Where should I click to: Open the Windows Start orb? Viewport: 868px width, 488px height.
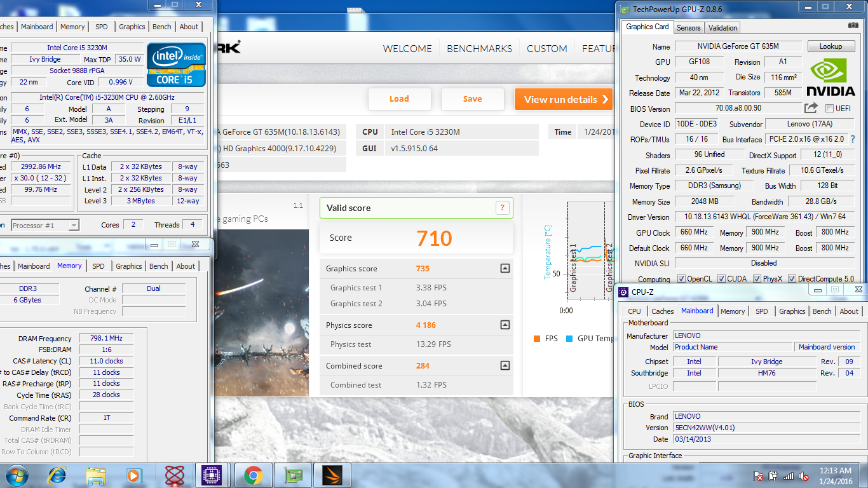tap(16, 475)
